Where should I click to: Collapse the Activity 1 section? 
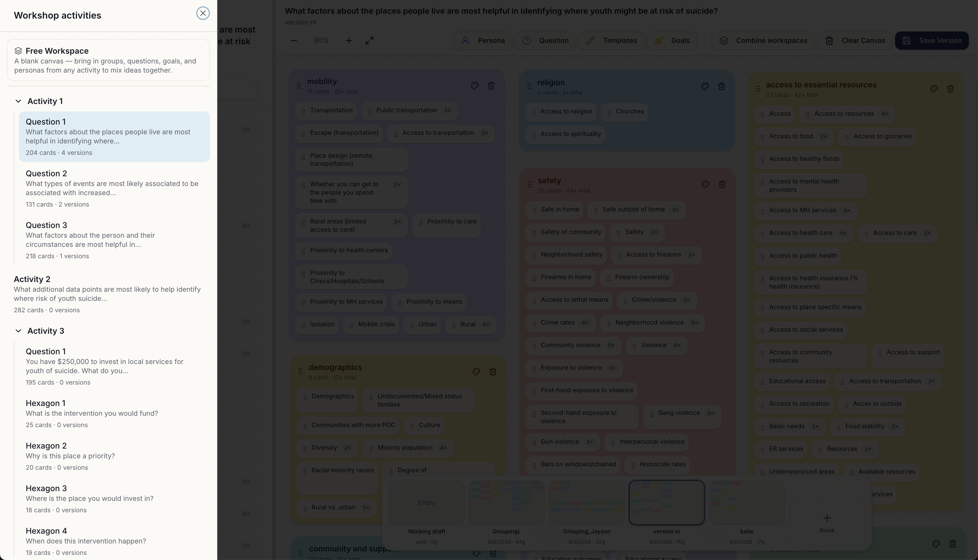pyautogui.click(x=18, y=101)
